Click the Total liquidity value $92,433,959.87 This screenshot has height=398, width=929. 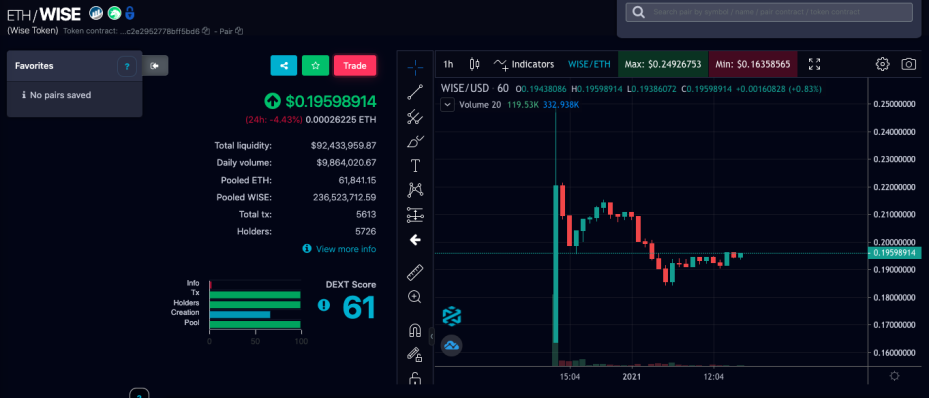[x=343, y=145]
